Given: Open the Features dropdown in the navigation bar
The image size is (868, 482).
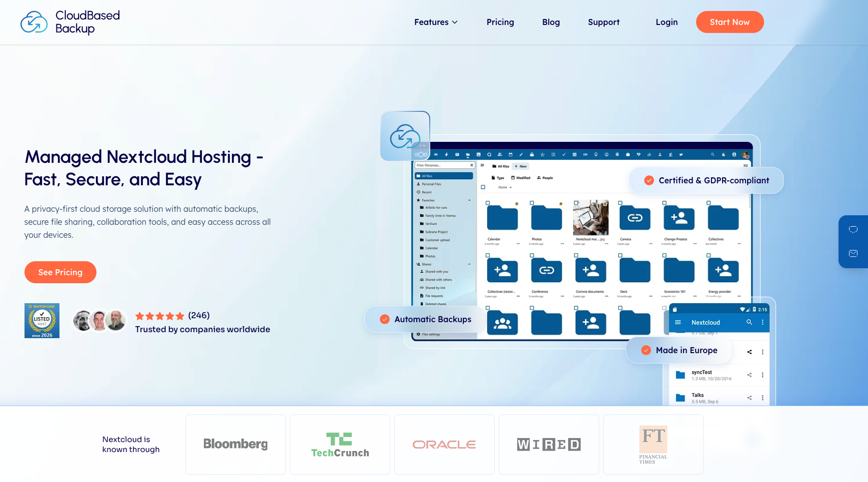Looking at the screenshot, I should click(x=435, y=22).
